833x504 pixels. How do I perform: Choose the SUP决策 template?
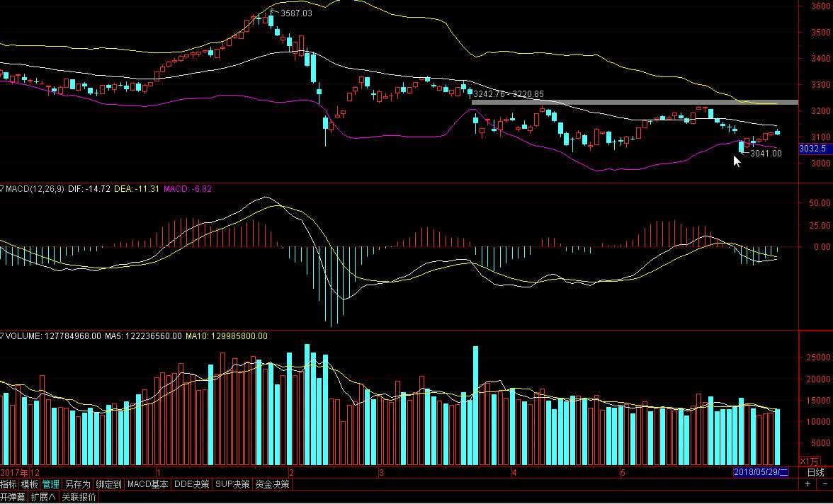233,485
